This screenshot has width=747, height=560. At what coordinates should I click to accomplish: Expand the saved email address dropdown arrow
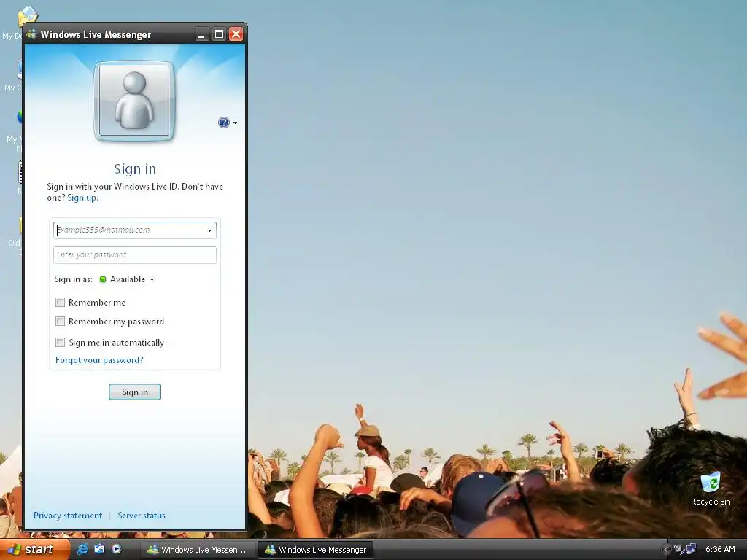[209, 230]
